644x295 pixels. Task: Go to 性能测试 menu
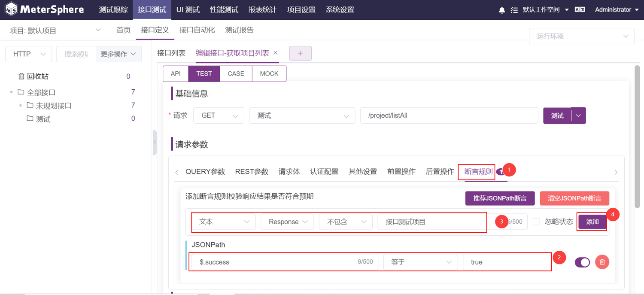coord(224,10)
